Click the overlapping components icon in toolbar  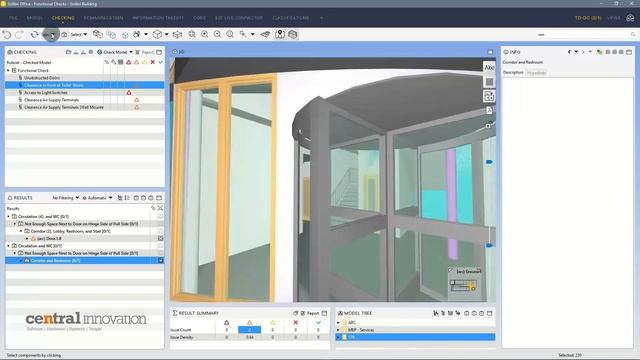pos(98,34)
